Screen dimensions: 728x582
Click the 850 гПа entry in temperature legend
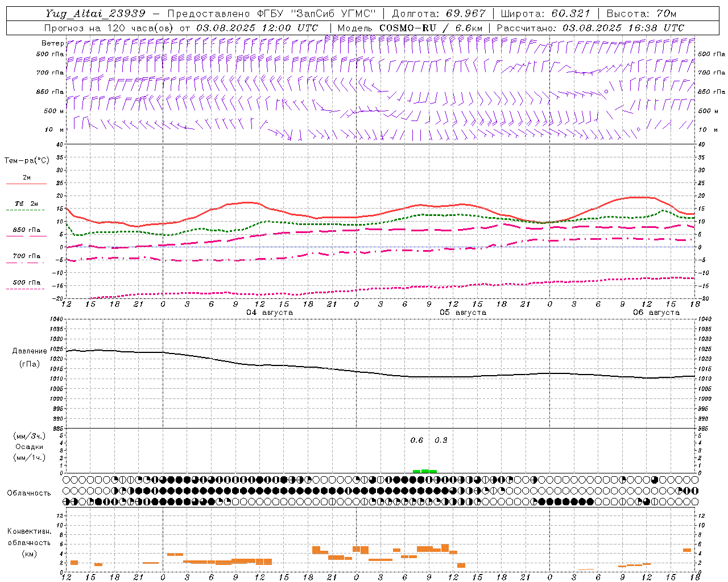pyautogui.click(x=26, y=230)
